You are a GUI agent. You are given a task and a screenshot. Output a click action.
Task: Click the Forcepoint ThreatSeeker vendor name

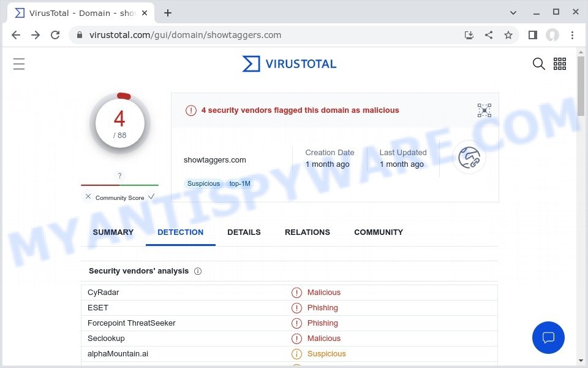(131, 323)
